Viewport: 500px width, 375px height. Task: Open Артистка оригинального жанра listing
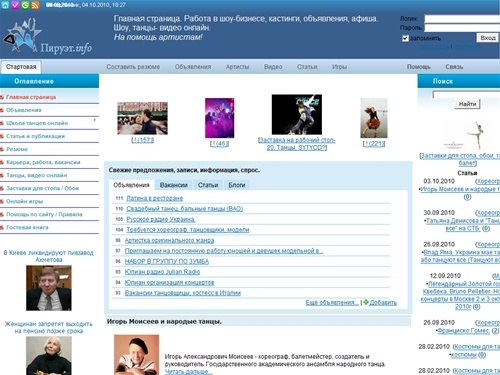point(169,240)
